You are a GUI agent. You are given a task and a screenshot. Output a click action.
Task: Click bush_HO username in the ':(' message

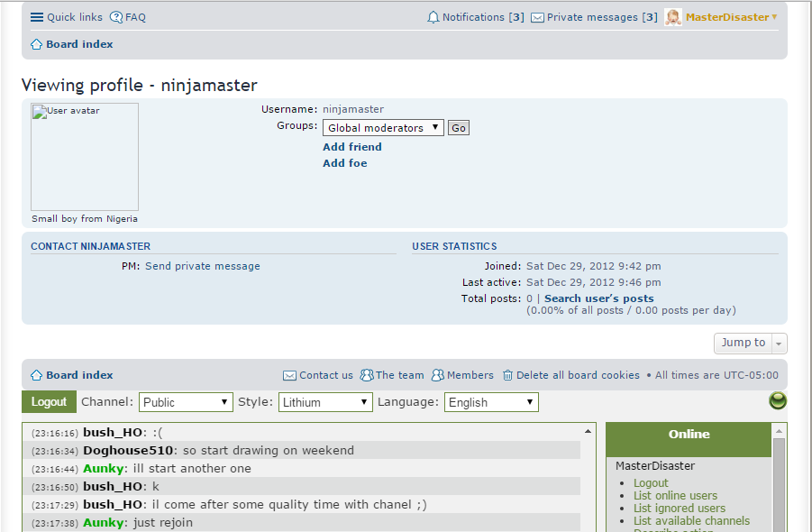(113, 432)
